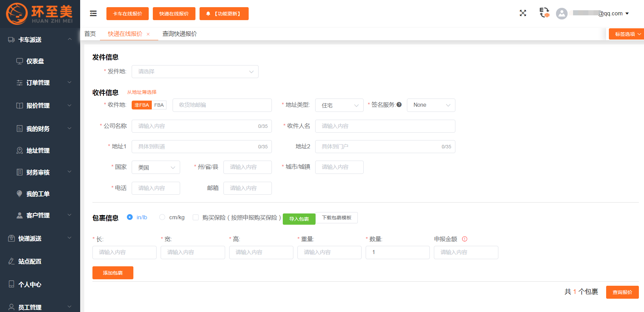Open the 地址类型 dropdown showing 住宅

point(339,105)
